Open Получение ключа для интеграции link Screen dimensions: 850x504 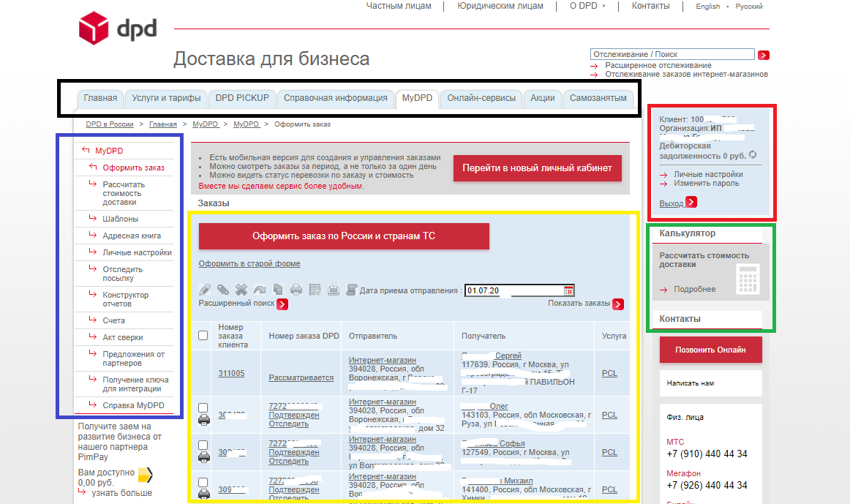coord(135,384)
